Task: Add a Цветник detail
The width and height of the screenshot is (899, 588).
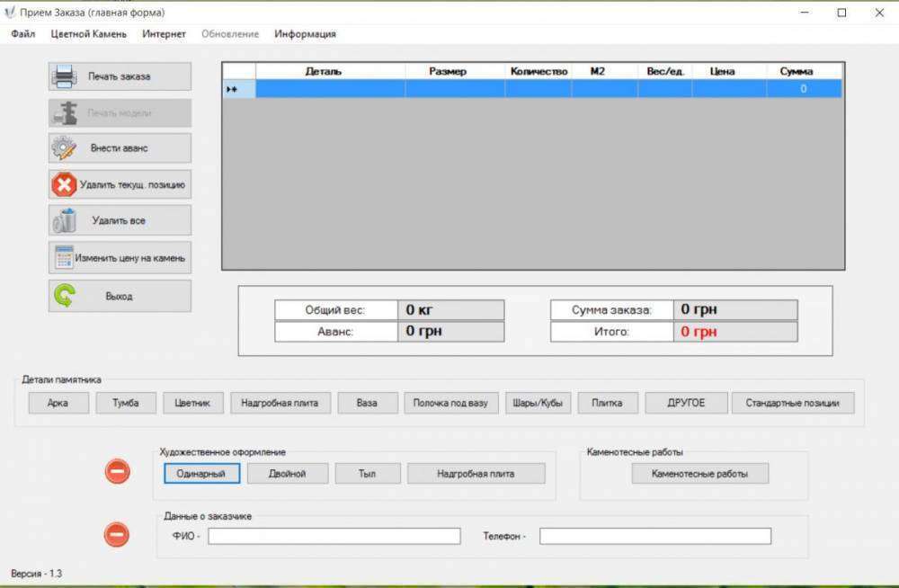Action: 192,403
